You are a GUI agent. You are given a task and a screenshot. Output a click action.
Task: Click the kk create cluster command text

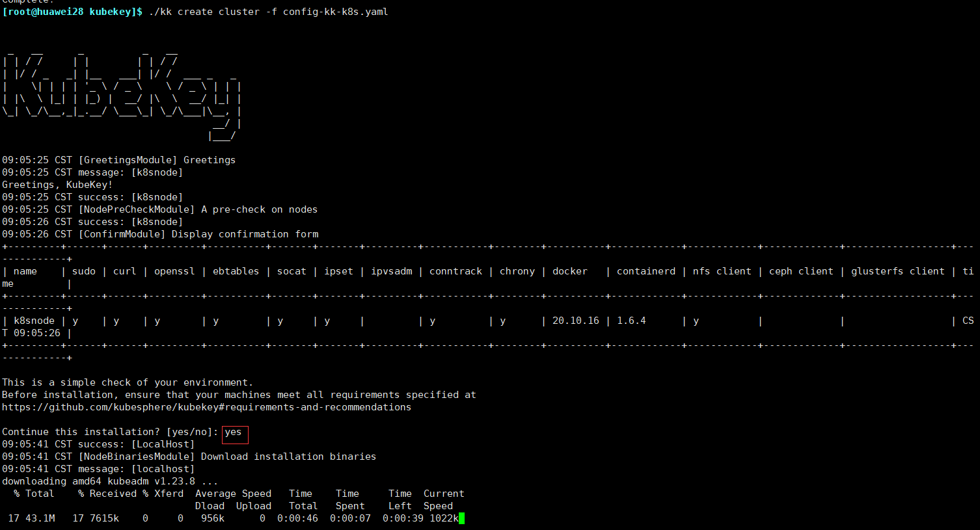point(268,12)
